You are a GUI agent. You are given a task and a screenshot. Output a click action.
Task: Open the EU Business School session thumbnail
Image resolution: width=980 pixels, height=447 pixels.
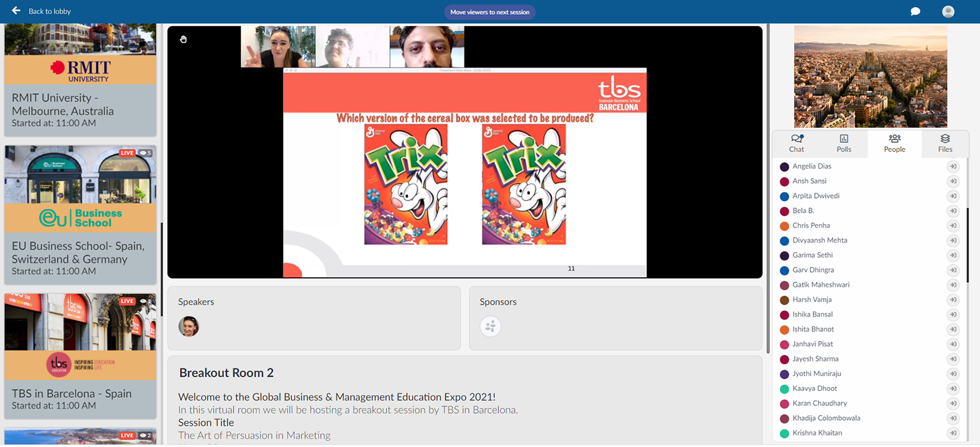tap(80, 189)
